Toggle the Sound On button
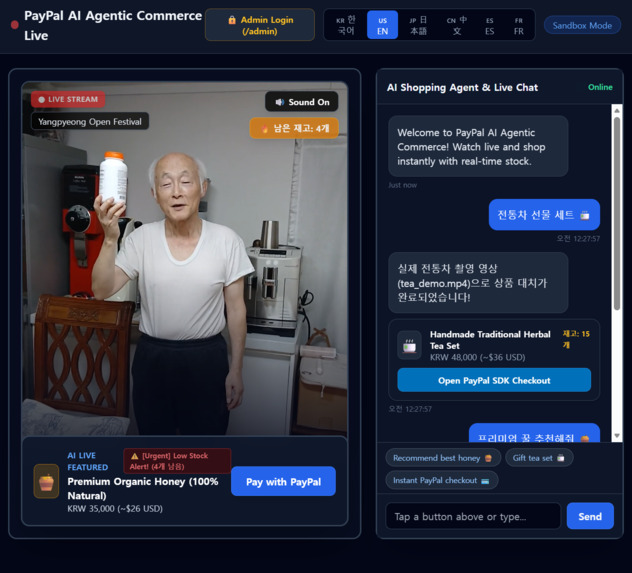Screen dimensions: 632x573 (301, 102)
